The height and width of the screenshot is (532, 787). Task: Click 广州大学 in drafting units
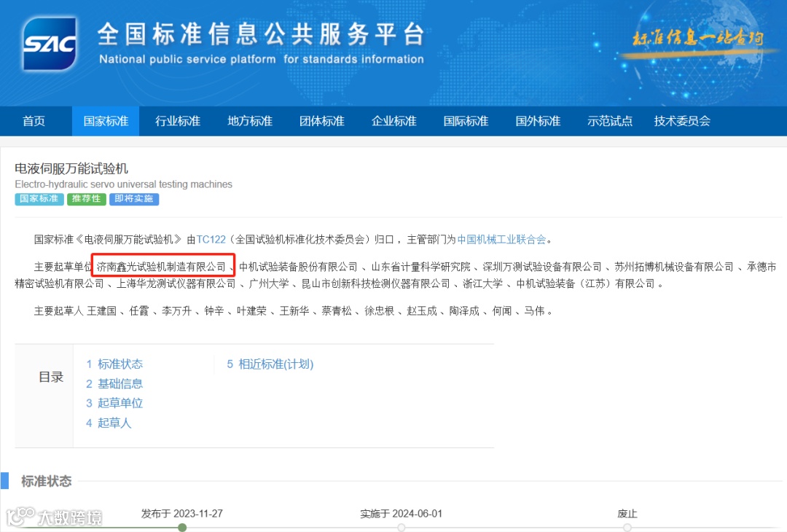[x=269, y=283]
